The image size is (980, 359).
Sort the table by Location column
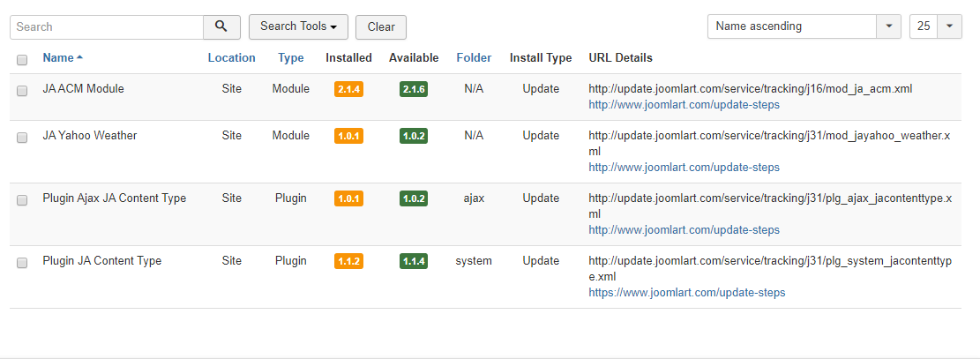click(231, 57)
